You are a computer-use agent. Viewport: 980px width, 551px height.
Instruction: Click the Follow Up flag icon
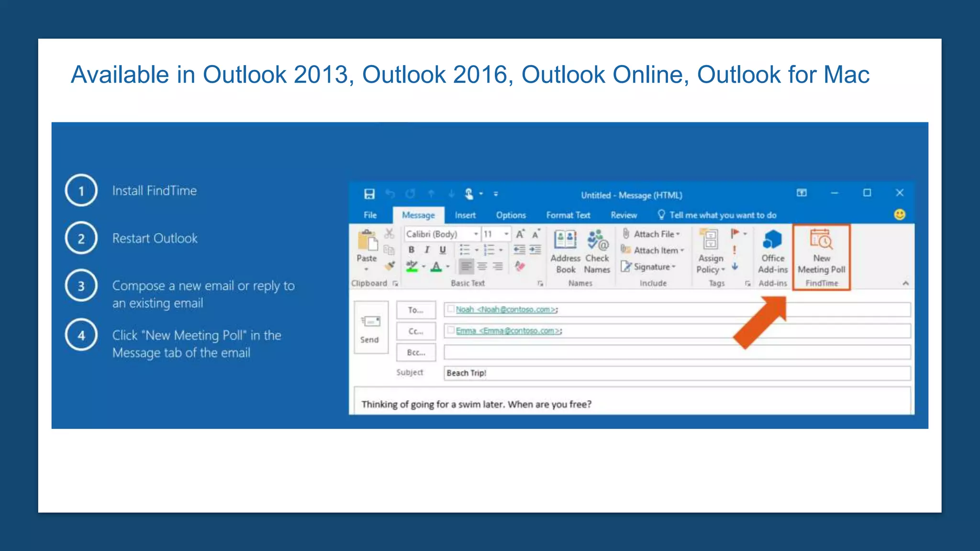pos(735,233)
